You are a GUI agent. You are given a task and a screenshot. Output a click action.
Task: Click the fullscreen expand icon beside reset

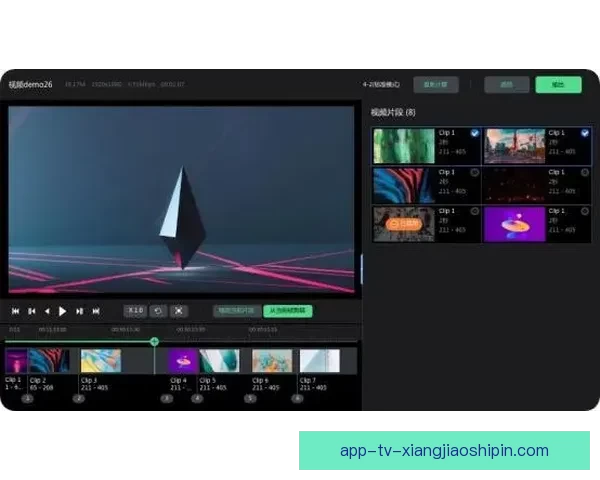178,311
